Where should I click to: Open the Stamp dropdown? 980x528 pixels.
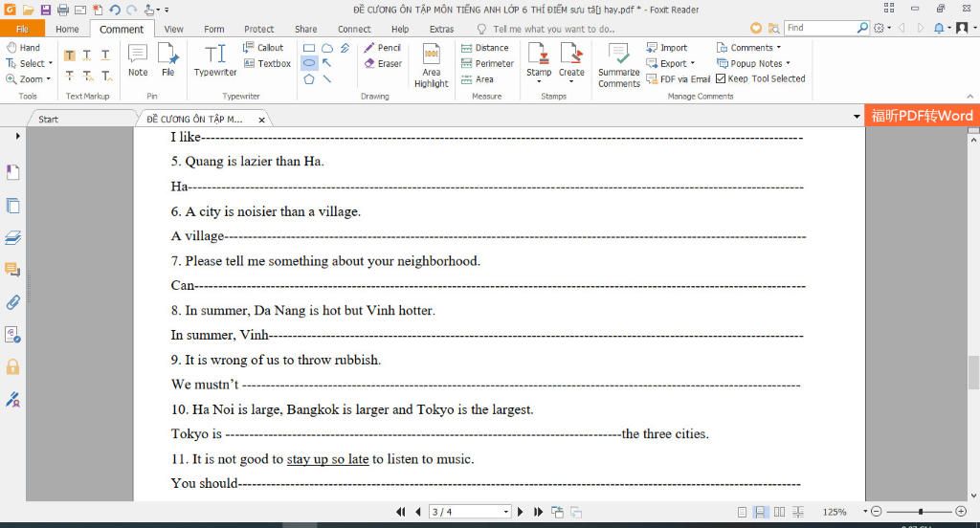(539, 81)
